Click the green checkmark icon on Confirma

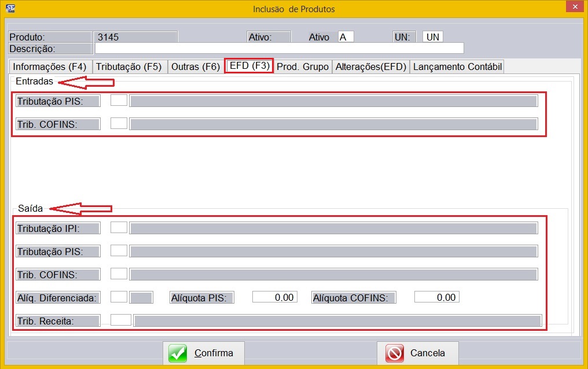(178, 353)
